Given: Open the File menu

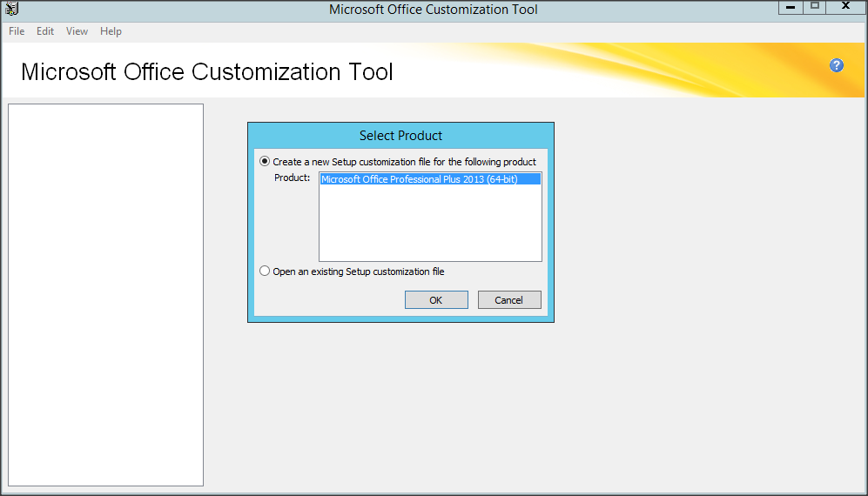Looking at the screenshot, I should [17, 31].
